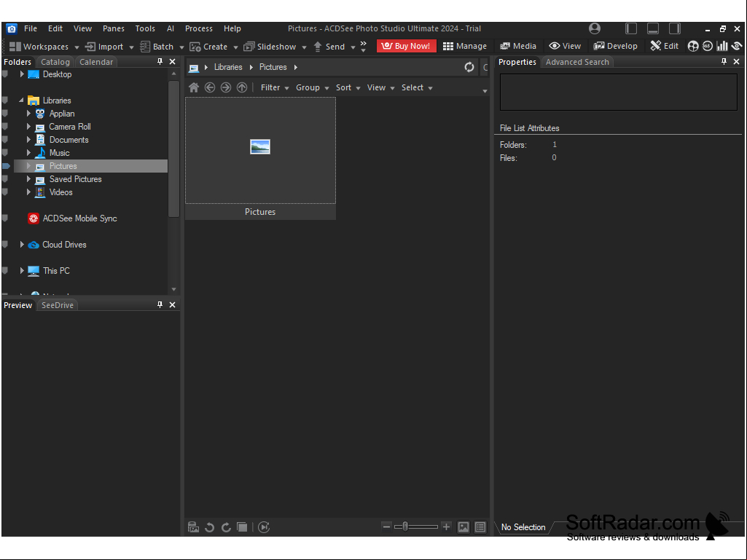The height and width of the screenshot is (560, 747).
Task: Switch to the Calendar tab
Action: (x=96, y=62)
